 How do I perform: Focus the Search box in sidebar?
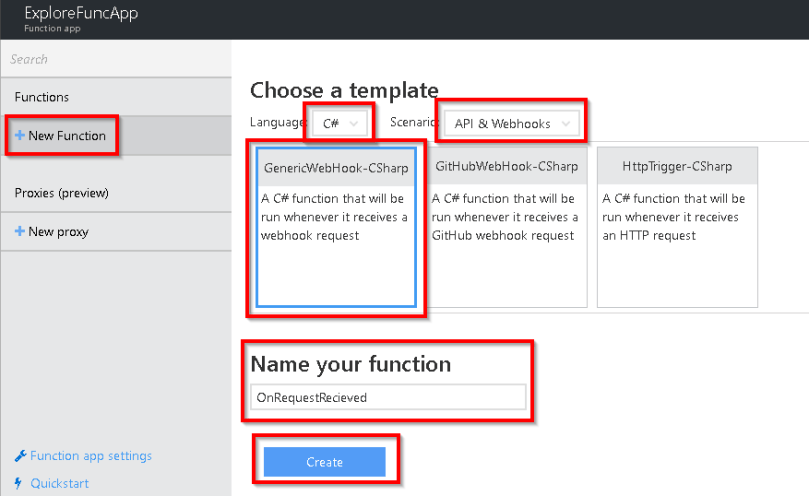pyautogui.click(x=116, y=59)
